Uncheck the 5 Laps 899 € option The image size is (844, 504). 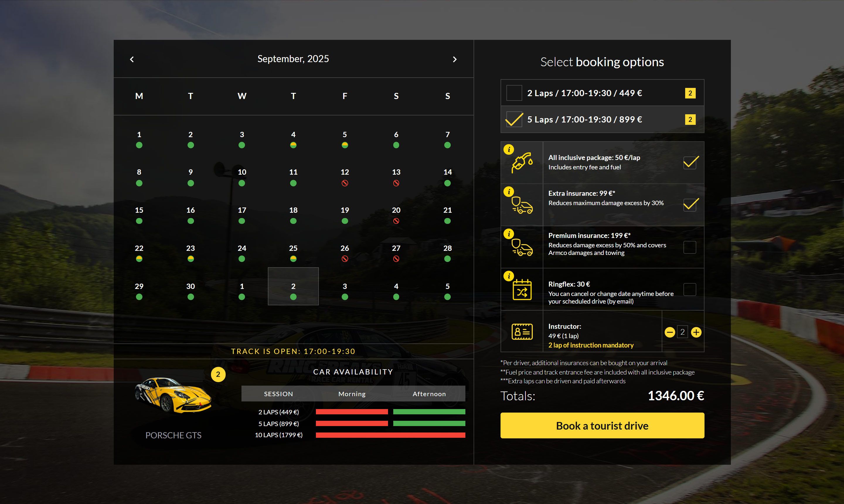pos(514,120)
